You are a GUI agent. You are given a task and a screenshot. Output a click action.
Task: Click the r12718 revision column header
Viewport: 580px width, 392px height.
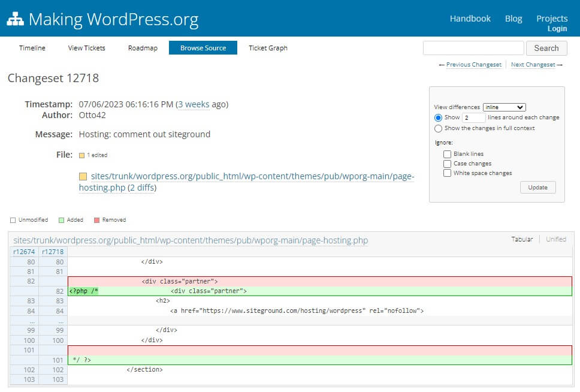tap(53, 252)
